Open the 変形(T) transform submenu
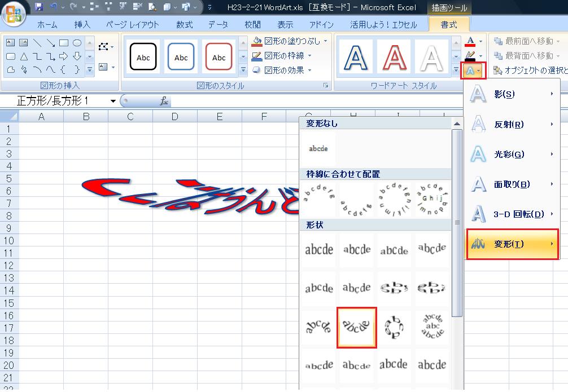This screenshot has height=392, width=568. pyautogui.click(x=512, y=244)
